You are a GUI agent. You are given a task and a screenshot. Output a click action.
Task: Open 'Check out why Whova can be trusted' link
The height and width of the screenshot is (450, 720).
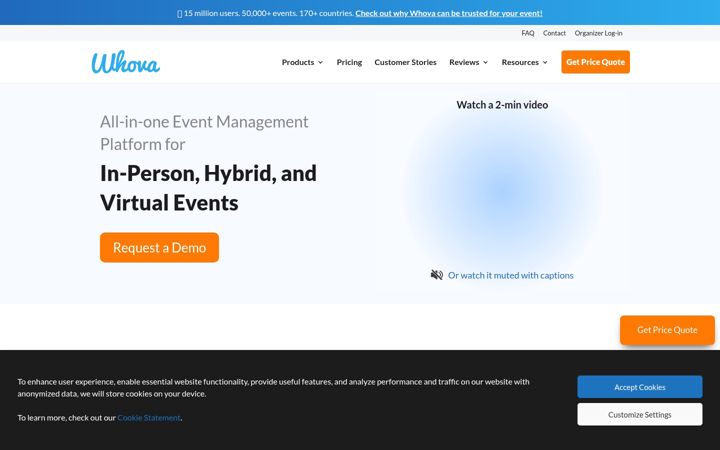click(x=449, y=13)
